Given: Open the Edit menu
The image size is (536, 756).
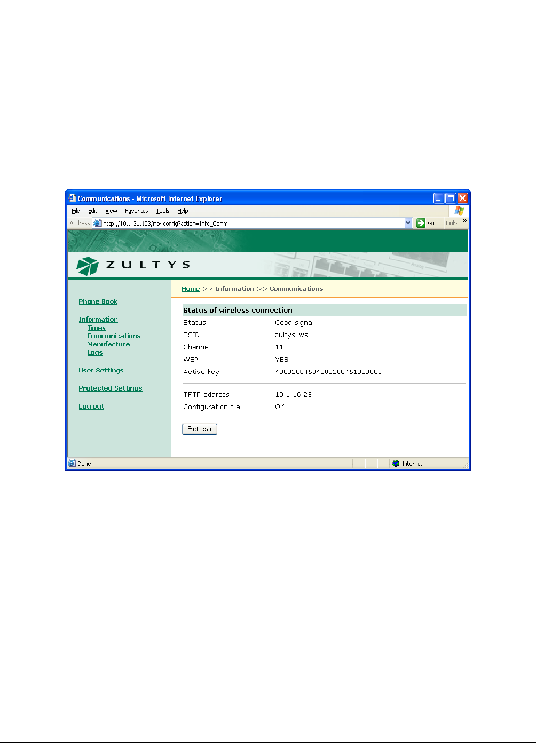Looking at the screenshot, I should tap(92, 211).
